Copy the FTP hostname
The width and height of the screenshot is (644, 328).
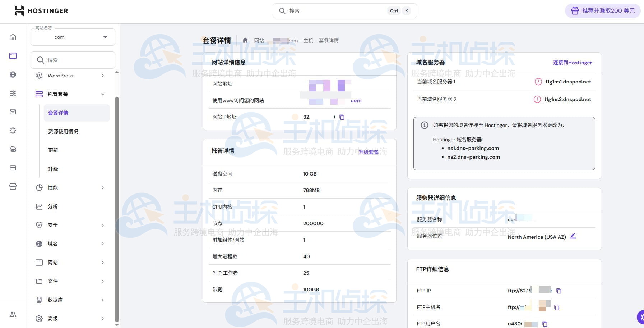[556, 307]
